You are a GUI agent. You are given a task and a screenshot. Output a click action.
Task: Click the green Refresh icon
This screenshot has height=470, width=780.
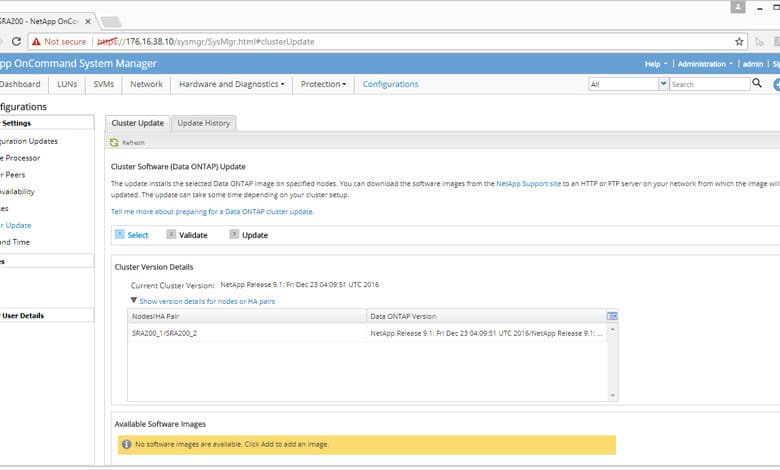tap(114, 142)
